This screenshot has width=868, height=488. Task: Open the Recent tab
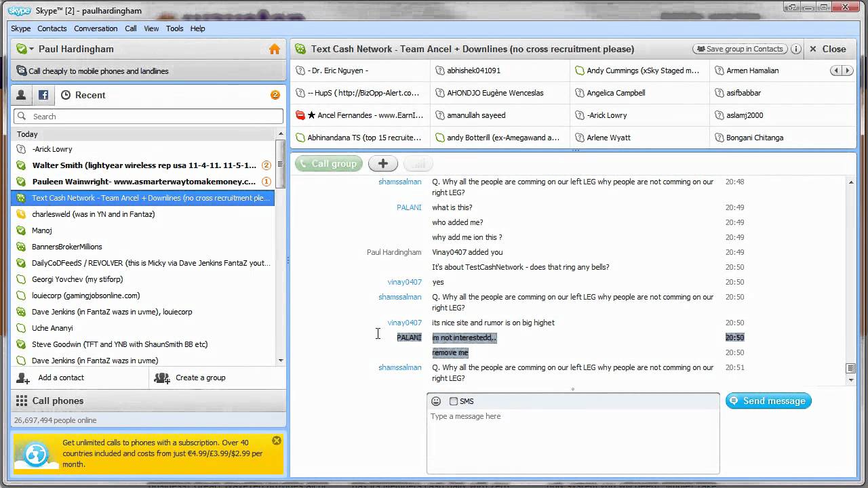pos(83,95)
